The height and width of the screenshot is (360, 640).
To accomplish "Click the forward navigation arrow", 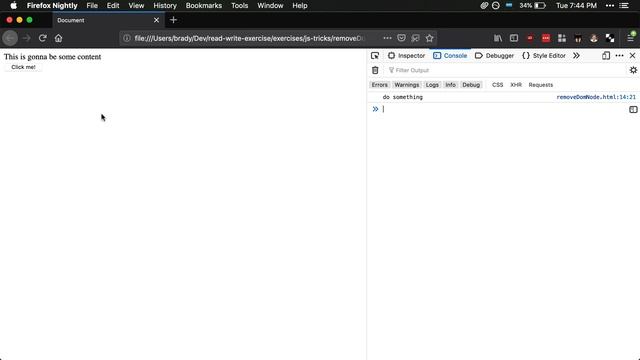I will (x=27, y=38).
